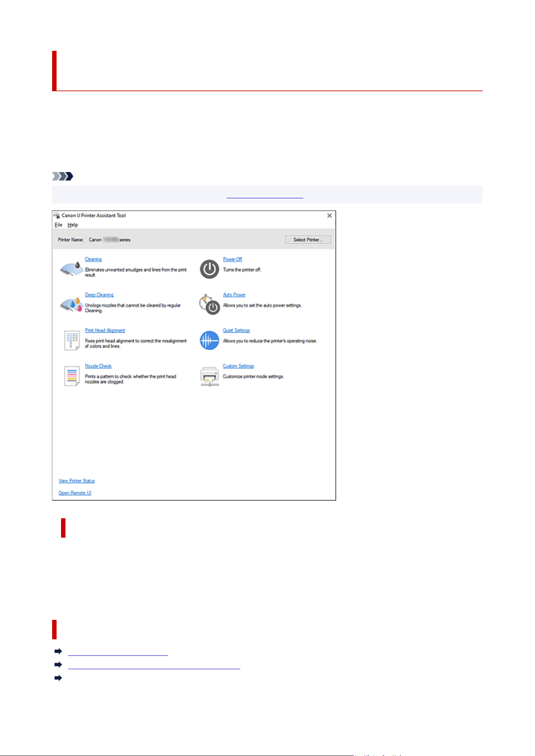
Task: Click the Custom Settings printer icon
Action: (x=209, y=376)
